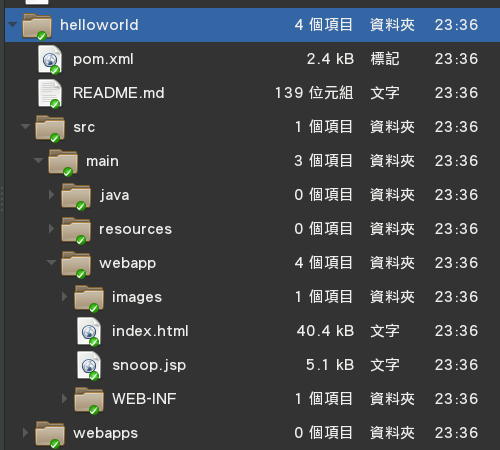The height and width of the screenshot is (450, 500).
Task: Select the snoop.jsp file icon
Action: (x=89, y=366)
